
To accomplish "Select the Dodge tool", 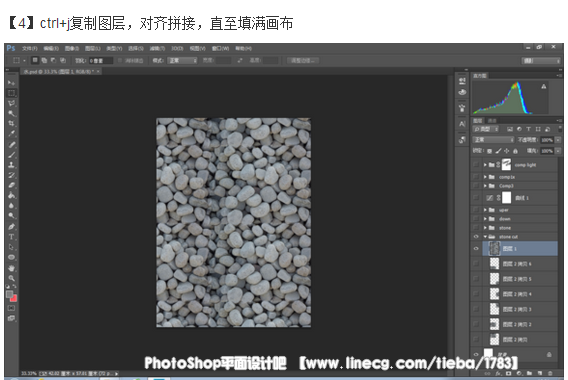I will coord(11,216).
